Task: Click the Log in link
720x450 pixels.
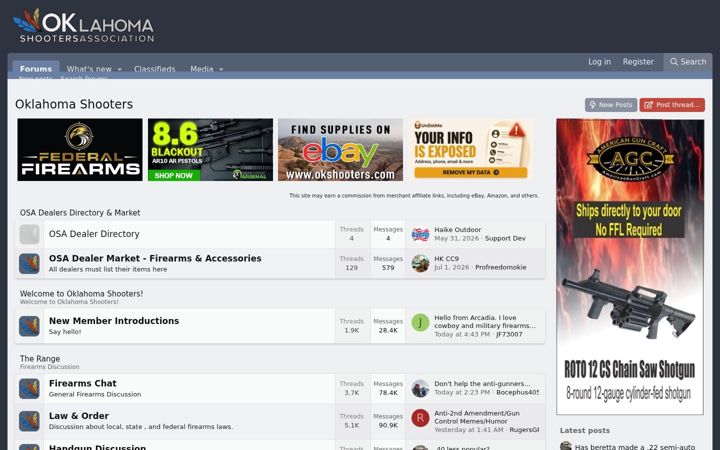Action: [600, 62]
